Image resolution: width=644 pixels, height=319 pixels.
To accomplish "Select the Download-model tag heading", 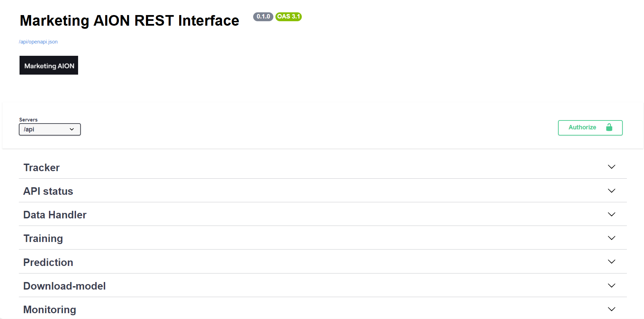I will click(x=64, y=286).
